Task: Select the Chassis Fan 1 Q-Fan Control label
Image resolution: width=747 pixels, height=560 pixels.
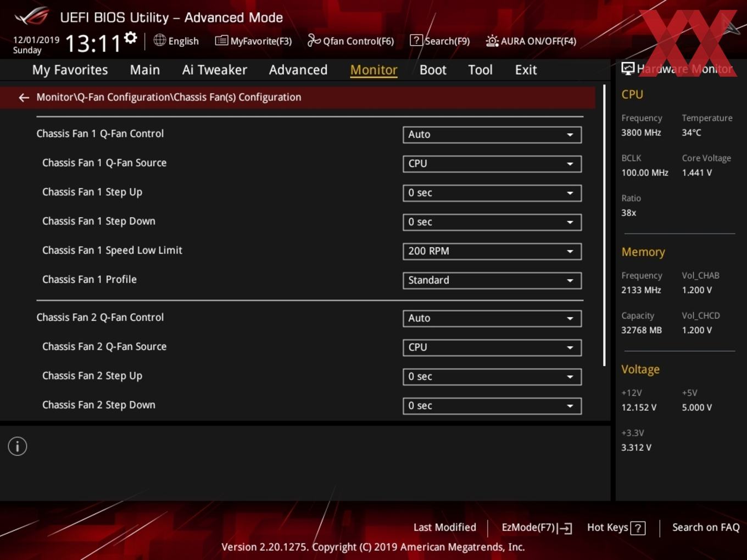Action: 100,133
